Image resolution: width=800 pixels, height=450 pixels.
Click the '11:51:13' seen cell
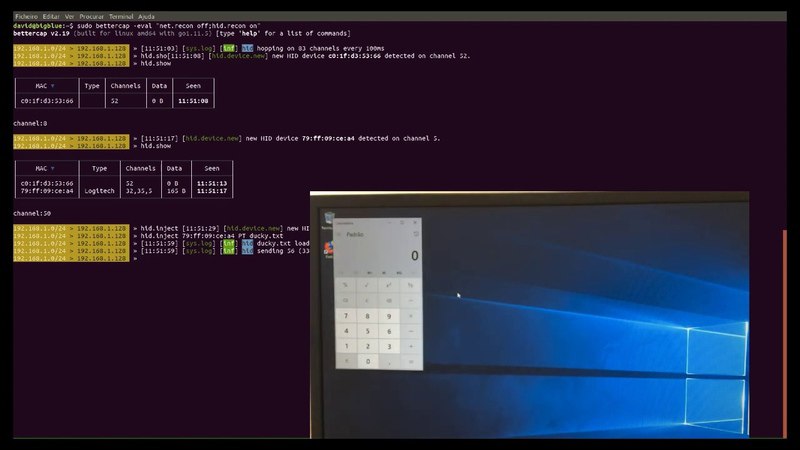tap(212, 183)
